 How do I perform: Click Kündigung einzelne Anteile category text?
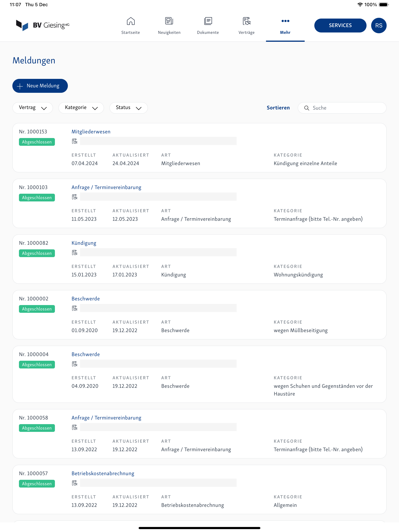point(305,164)
